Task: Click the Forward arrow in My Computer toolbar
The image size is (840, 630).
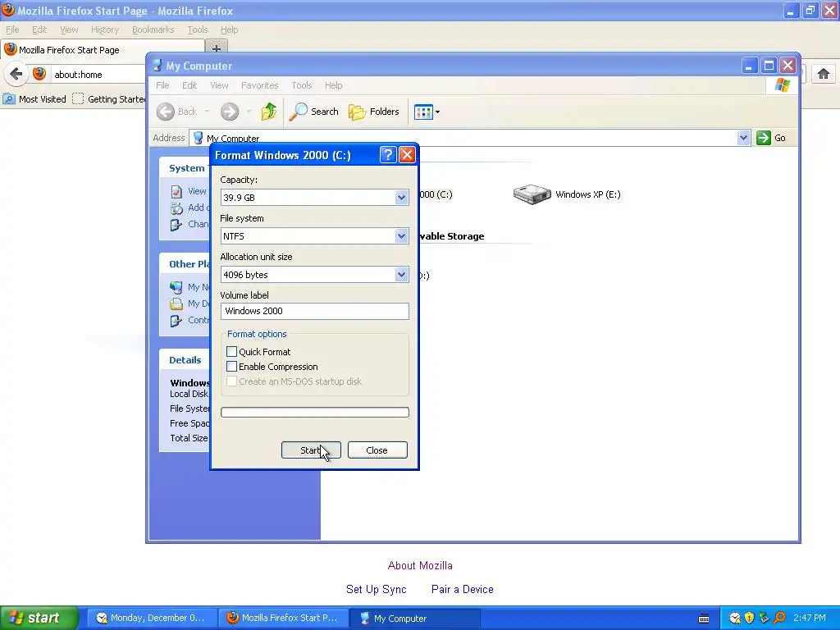Action: point(230,112)
